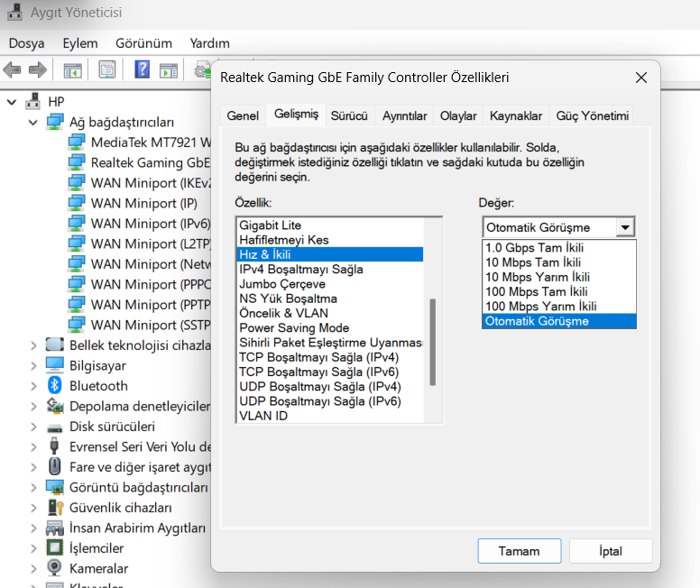700x588 pixels.
Task: Click the Tamam button
Action: (520, 551)
